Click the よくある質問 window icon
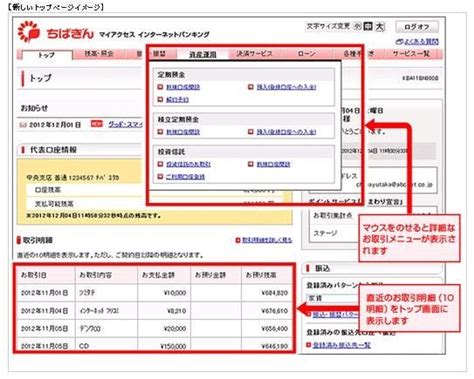The width and height of the screenshot is (474, 379). click(399, 42)
